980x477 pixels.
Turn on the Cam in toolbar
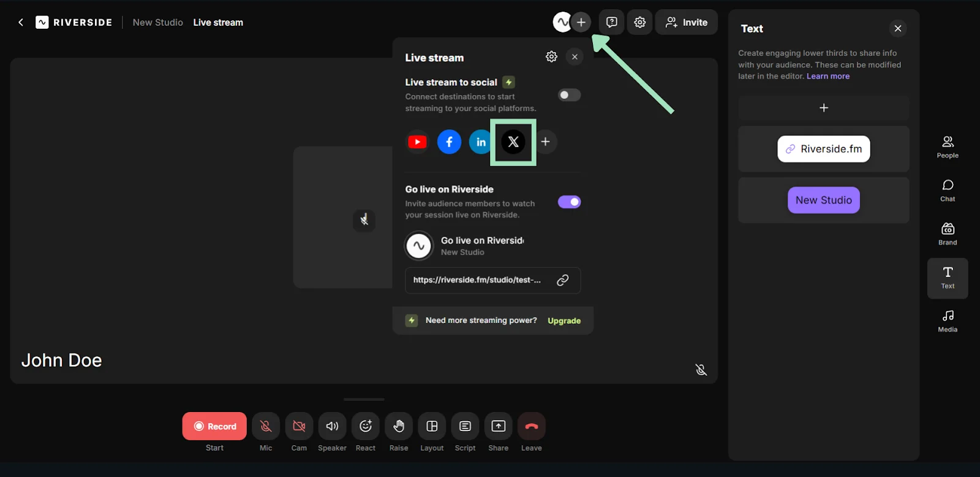299,426
